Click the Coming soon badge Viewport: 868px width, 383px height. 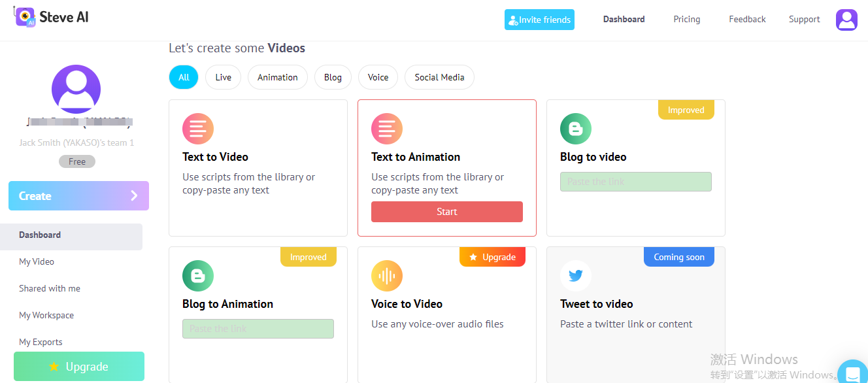[x=679, y=257]
